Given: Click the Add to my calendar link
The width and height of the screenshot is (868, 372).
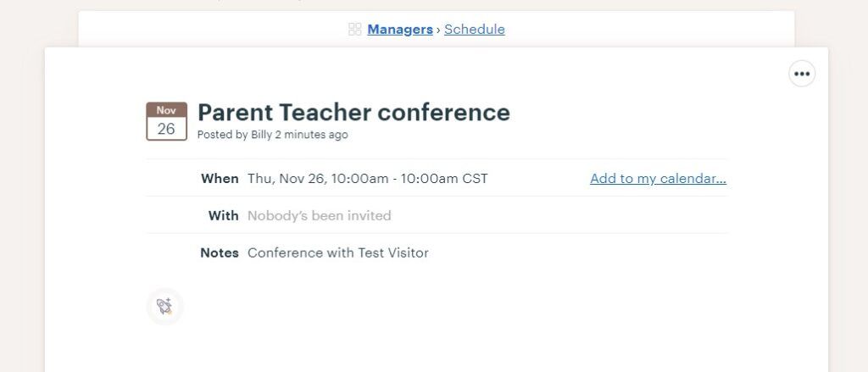Looking at the screenshot, I should (658, 178).
